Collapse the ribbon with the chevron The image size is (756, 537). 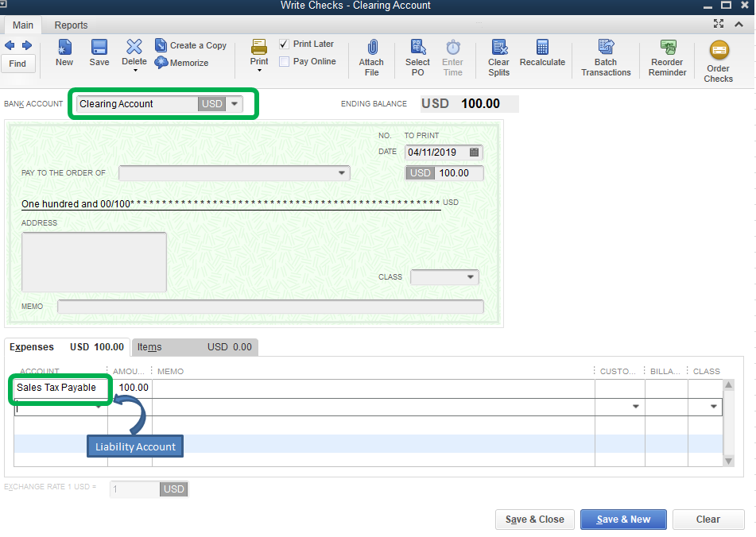click(x=739, y=24)
